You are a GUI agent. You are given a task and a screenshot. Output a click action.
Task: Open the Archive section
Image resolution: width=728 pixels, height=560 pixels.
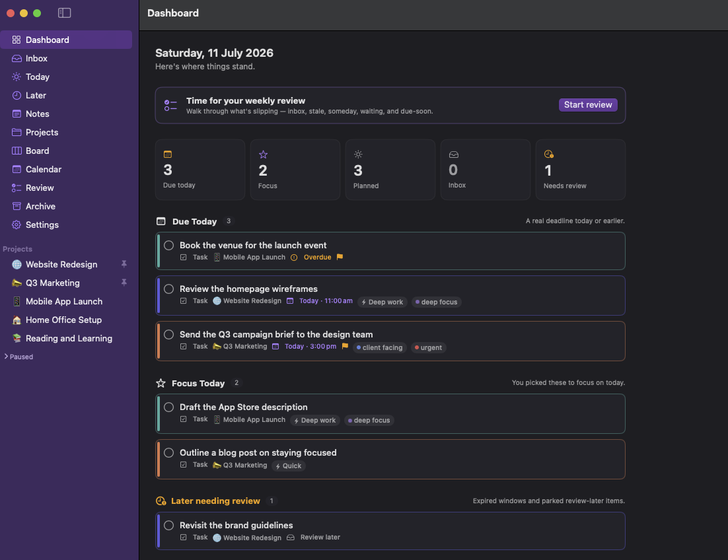pyautogui.click(x=66, y=207)
